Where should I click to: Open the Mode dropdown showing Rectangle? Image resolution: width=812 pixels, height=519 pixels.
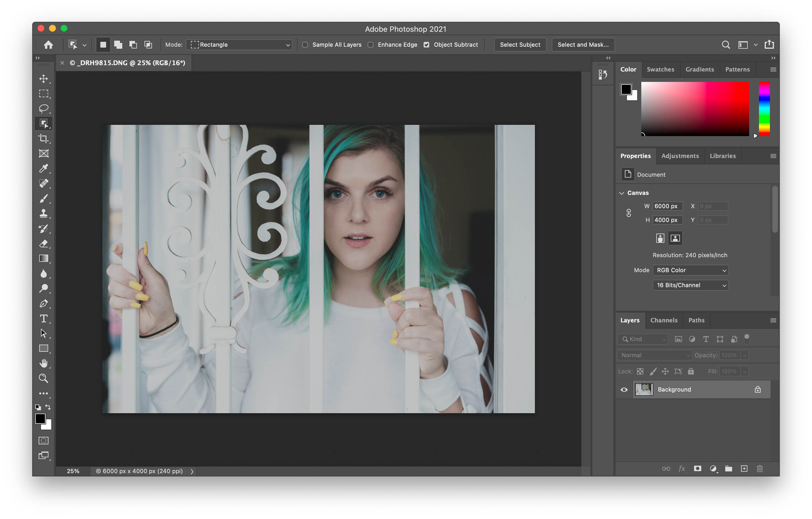pos(239,44)
